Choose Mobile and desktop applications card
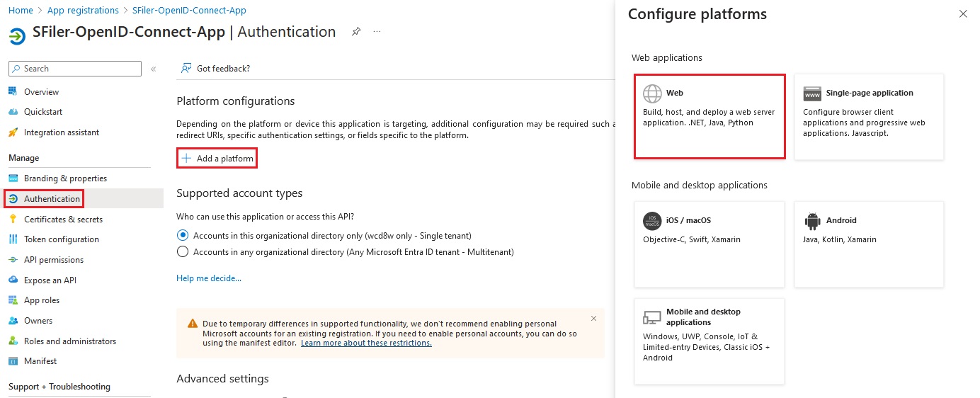This screenshot has height=398, width=980. point(710,341)
